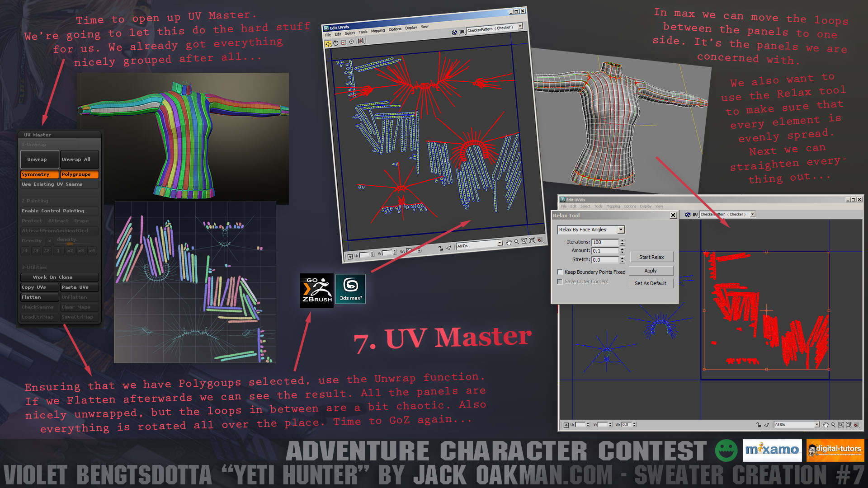This screenshot has height=488, width=868.
Task: Check Keep Boundary Points Fixed
Action: click(560, 272)
